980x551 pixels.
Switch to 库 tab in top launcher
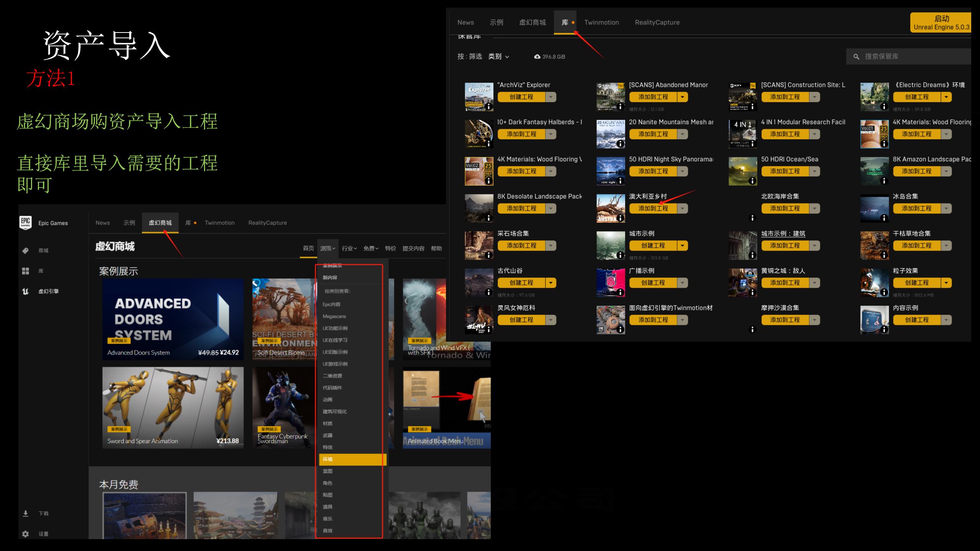pos(565,23)
